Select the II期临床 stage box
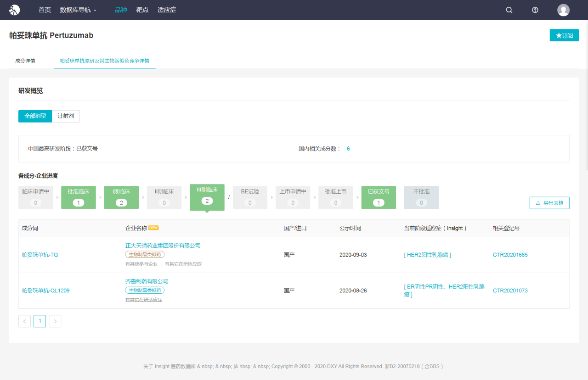The width and height of the screenshot is (588, 380). pyautogui.click(x=164, y=197)
